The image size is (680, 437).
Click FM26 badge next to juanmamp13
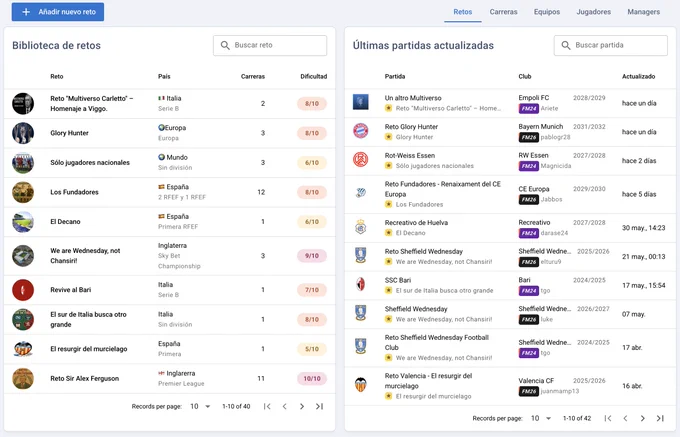[528, 391]
